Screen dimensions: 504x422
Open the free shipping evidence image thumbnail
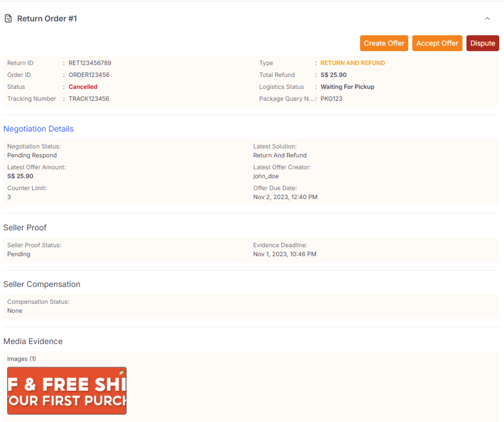pyautogui.click(x=67, y=391)
